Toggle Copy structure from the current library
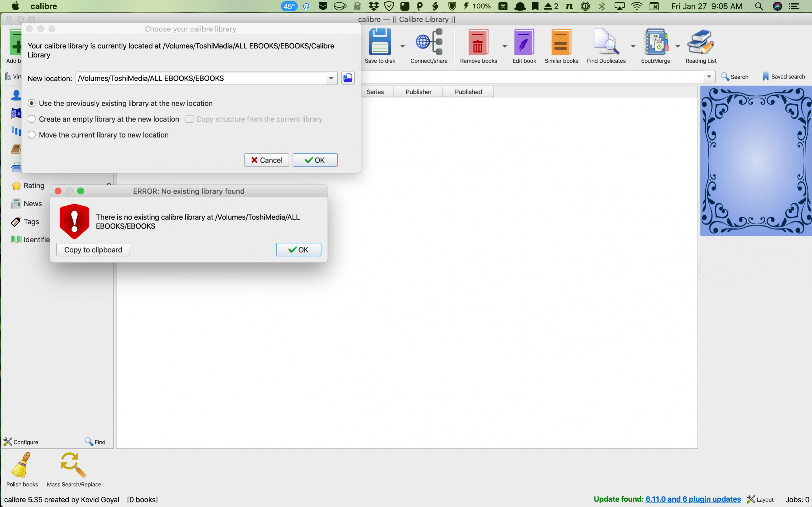 [x=254, y=119]
